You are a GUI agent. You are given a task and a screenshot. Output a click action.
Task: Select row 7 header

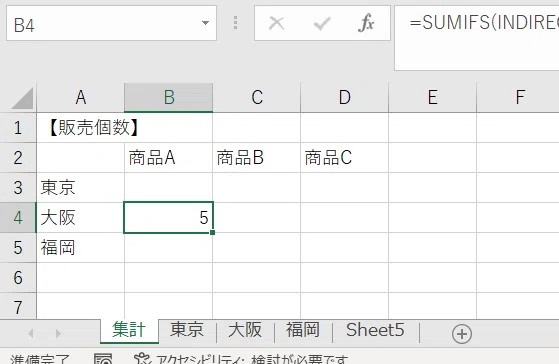click(18, 306)
